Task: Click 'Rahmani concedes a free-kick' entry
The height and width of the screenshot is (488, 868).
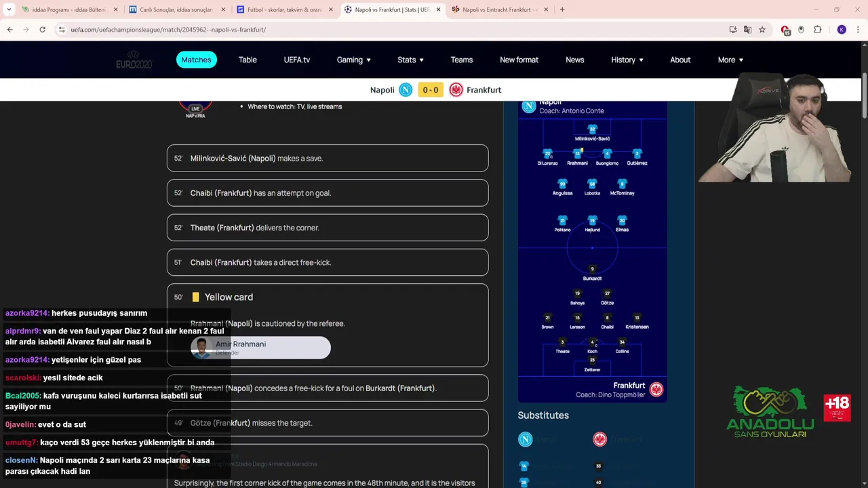Action: pyautogui.click(x=328, y=388)
